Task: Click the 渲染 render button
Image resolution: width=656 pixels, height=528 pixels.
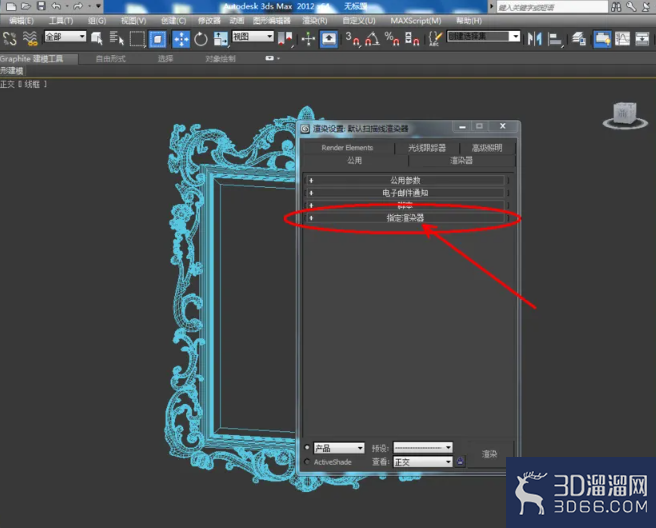Action: tap(489, 454)
